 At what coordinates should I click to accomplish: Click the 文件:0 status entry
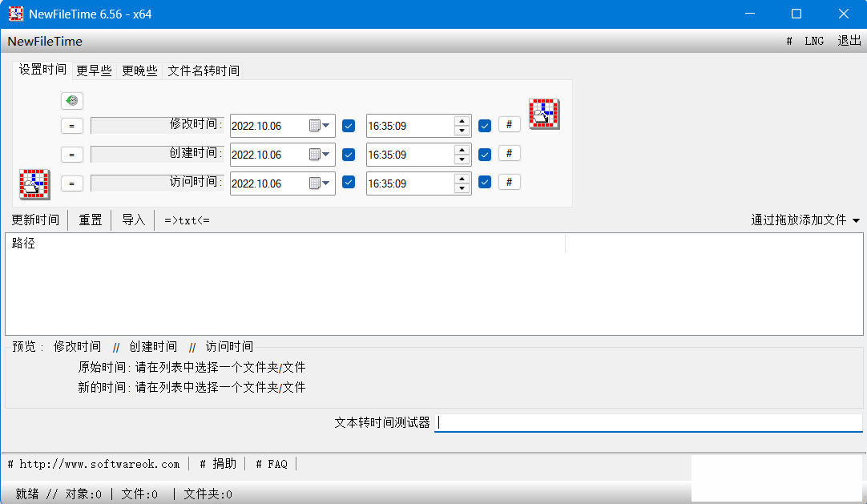click(139, 494)
